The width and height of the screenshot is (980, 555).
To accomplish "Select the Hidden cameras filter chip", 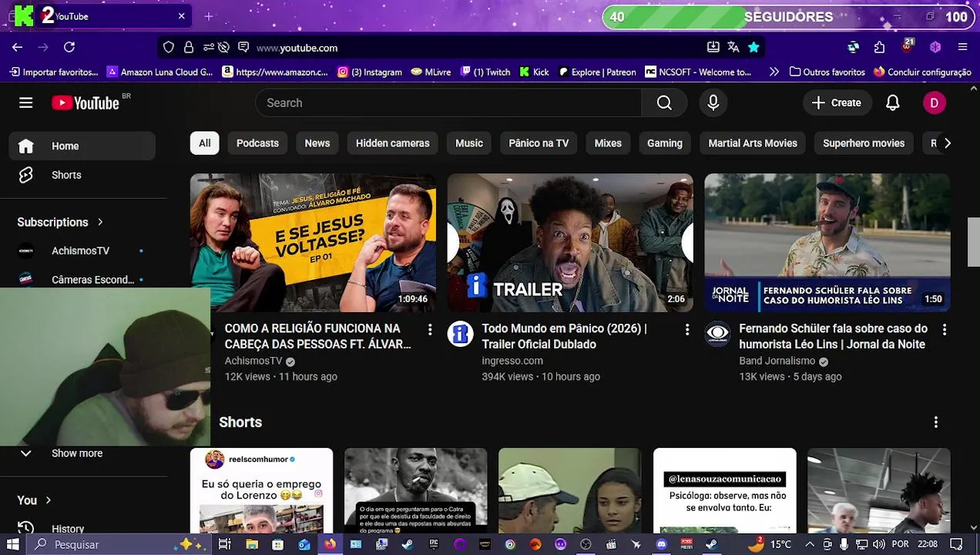I will tap(392, 143).
